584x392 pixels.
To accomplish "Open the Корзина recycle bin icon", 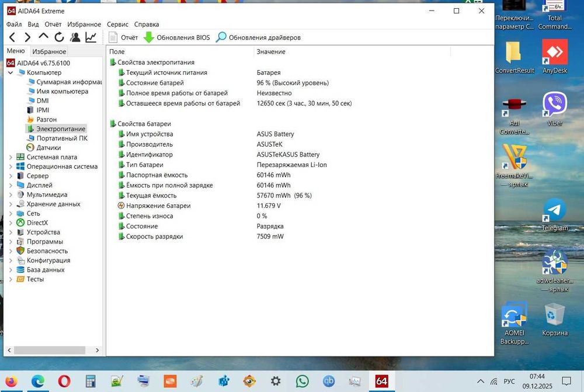I will coord(555,320).
